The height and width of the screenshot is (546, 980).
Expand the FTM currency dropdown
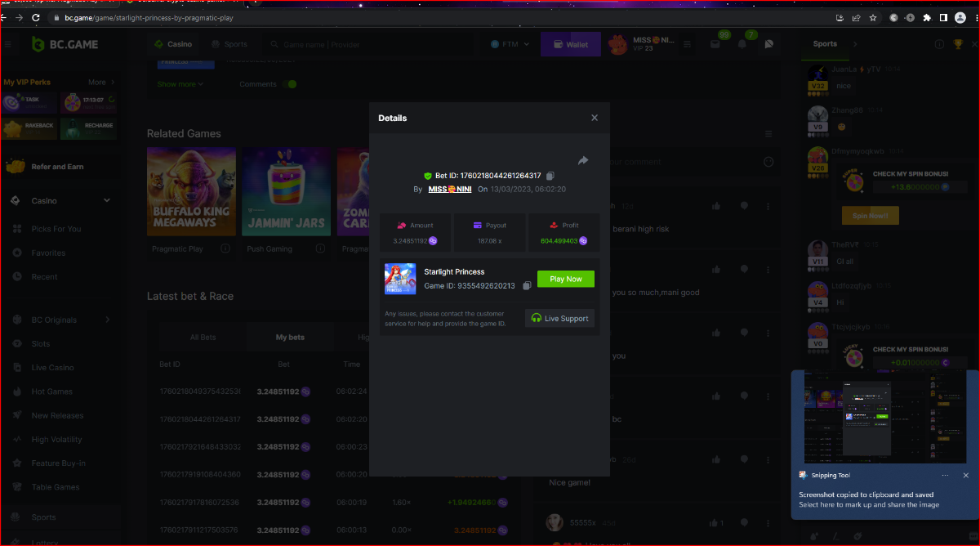coord(510,44)
